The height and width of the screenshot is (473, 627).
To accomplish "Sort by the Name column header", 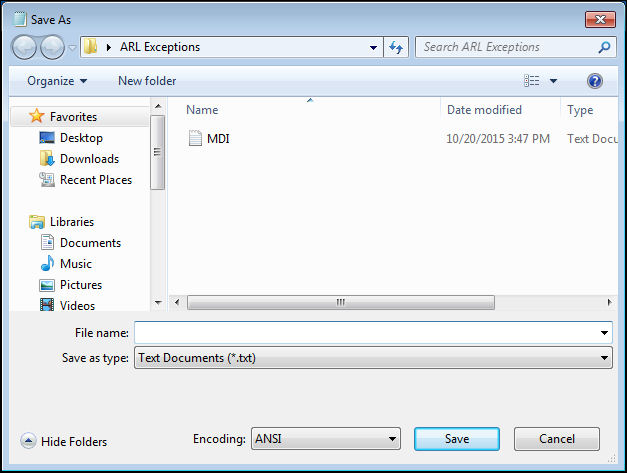I will (202, 110).
